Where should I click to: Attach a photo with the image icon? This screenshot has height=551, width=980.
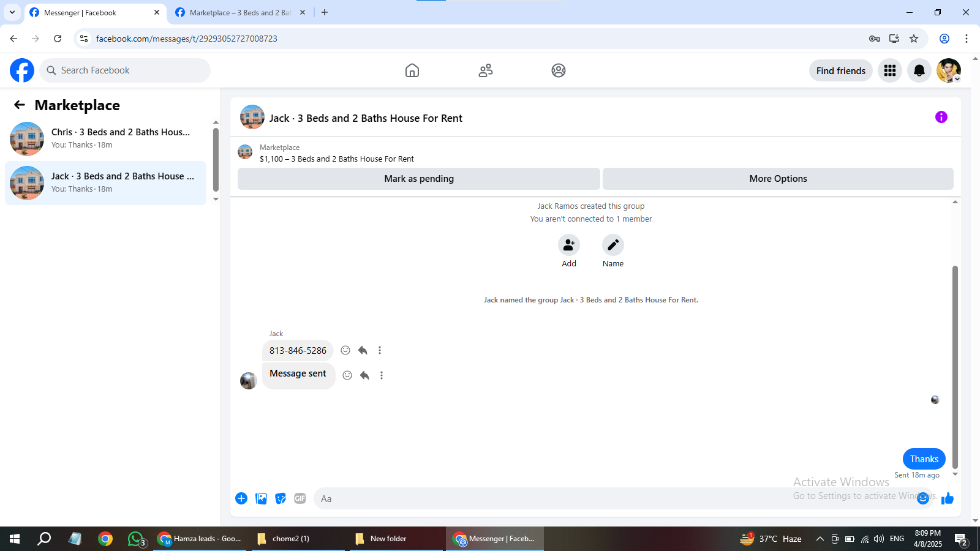pos(262,498)
